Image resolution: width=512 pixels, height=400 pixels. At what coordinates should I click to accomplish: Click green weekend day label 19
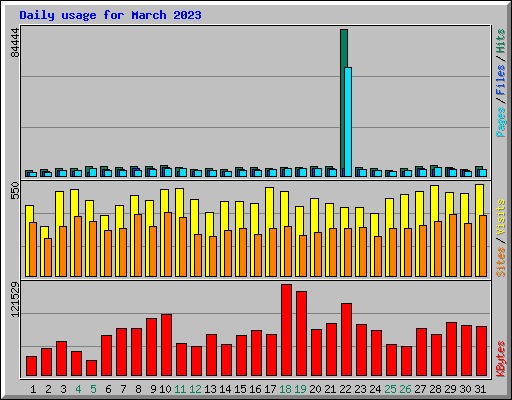(x=300, y=389)
